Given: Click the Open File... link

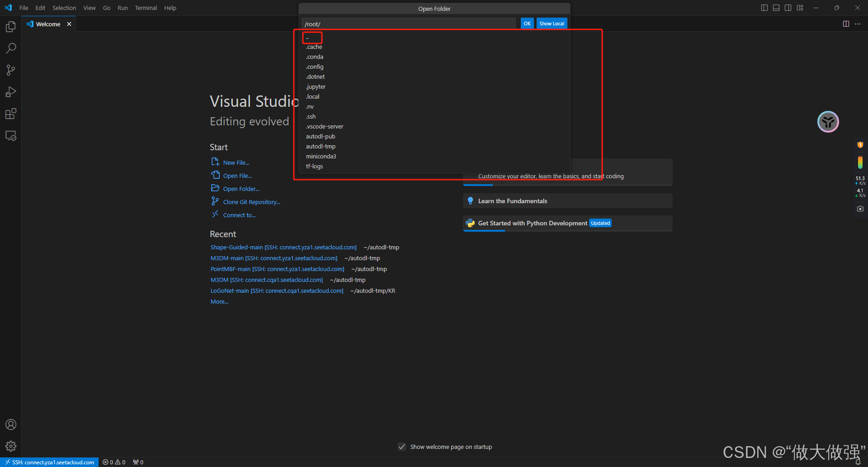Looking at the screenshot, I should [x=237, y=176].
